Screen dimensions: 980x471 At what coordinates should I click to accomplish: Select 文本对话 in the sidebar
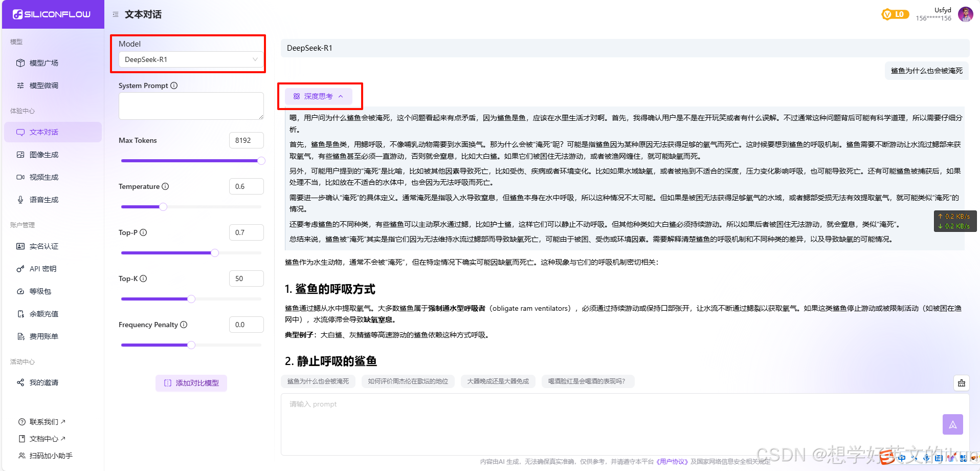tap(53, 132)
